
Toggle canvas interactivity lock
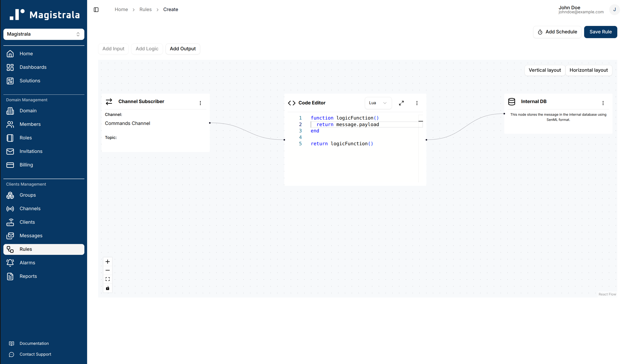107,288
